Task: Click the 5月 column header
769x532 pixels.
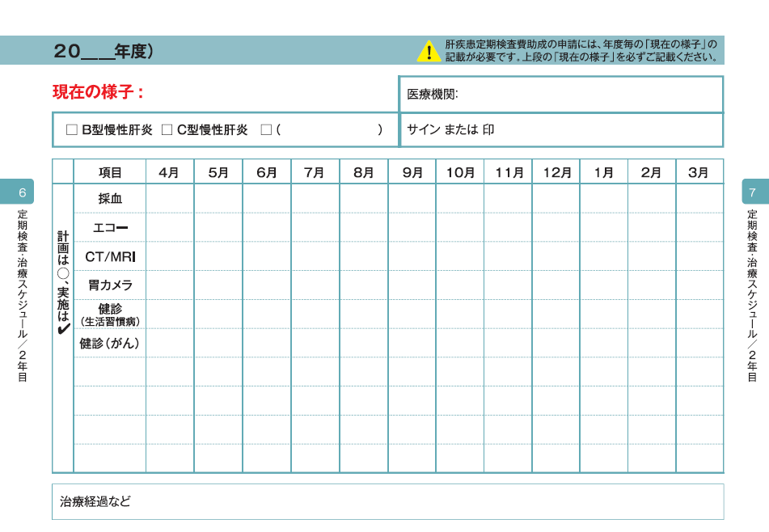Action: pos(218,172)
